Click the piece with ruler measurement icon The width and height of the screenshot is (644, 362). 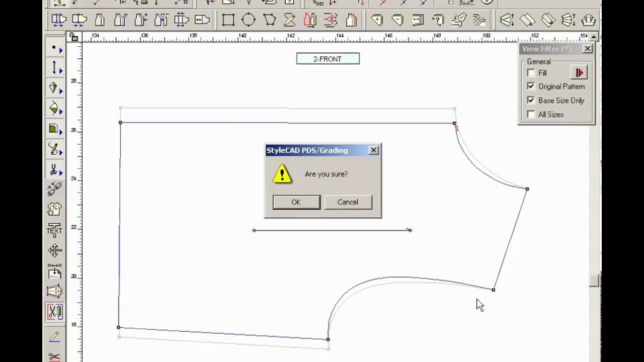point(418,20)
